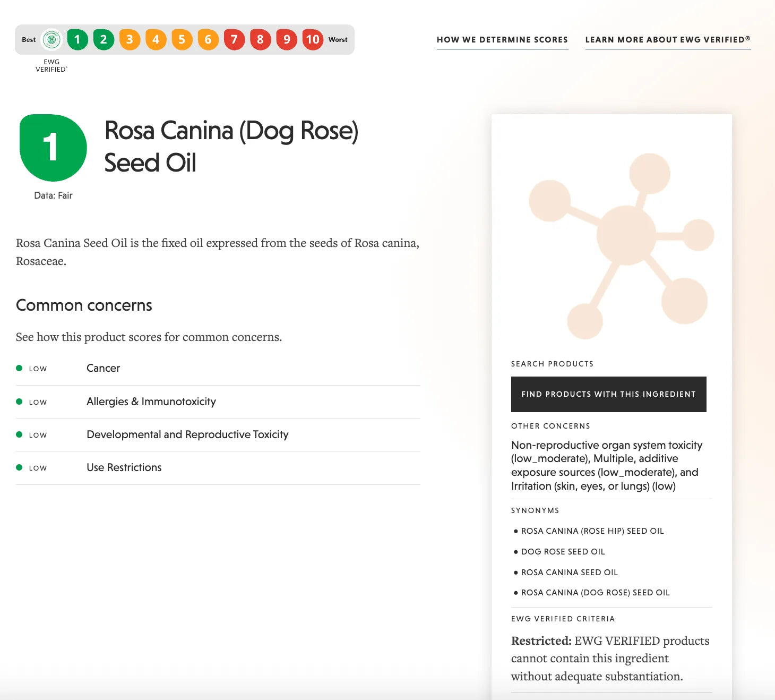Select red score 7 badge
This screenshot has height=700, width=775.
234,40
